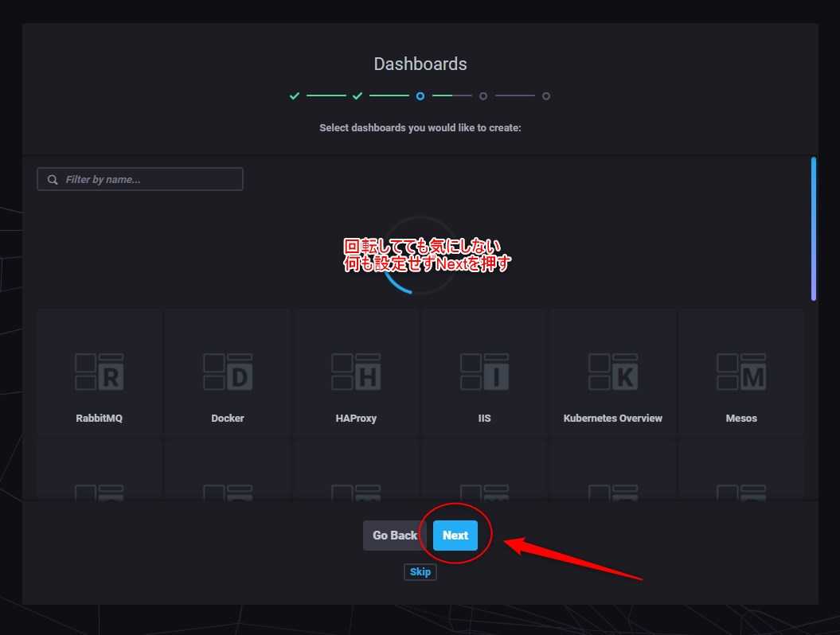Click the fourth step circle indicator

coord(483,95)
